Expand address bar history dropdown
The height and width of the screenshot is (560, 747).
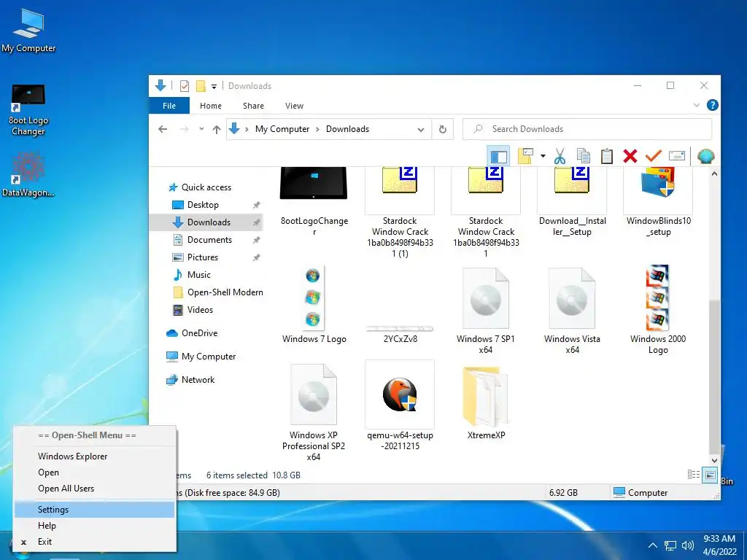coord(421,130)
